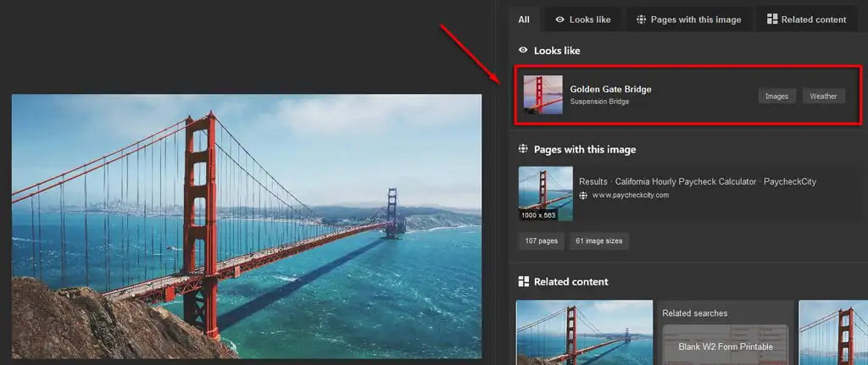Open California Hourly Paycheck Calculator result link

point(698,181)
